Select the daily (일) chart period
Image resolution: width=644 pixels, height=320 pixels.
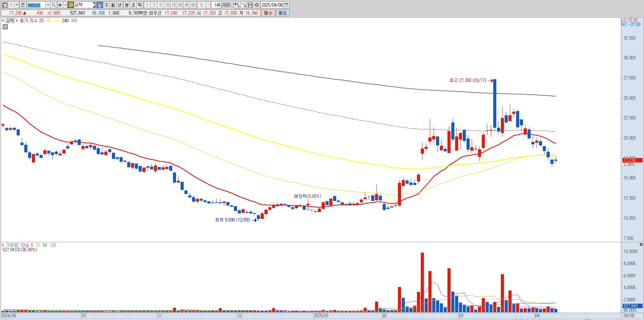tap(99, 5)
